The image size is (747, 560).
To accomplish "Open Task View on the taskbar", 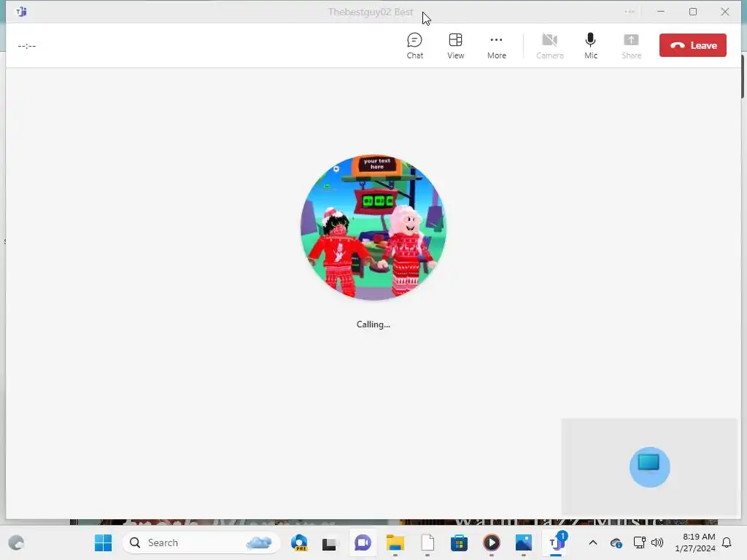I will pyautogui.click(x=330, y=542).
